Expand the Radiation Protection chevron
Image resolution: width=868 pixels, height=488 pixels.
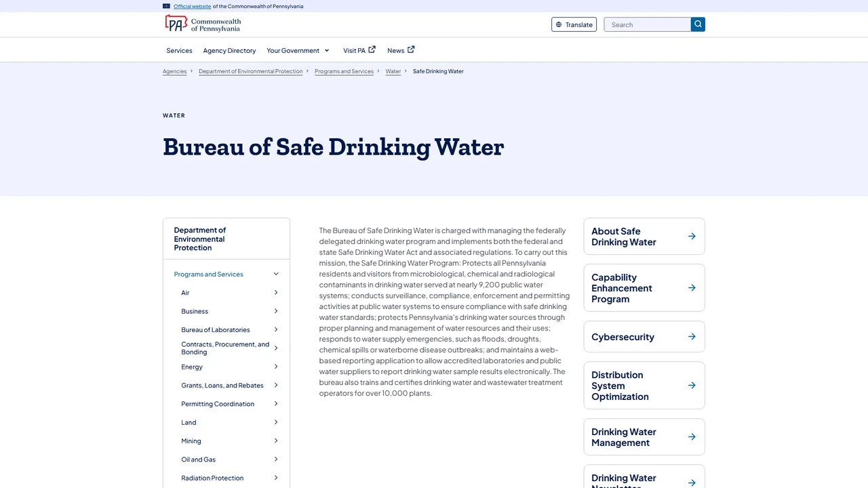tap(276, 478)
